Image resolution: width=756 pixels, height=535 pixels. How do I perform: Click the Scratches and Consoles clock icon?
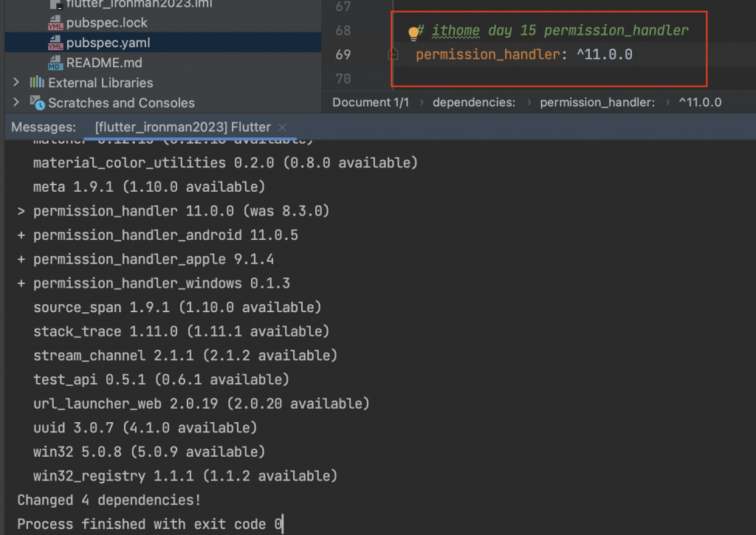point(37,103)
